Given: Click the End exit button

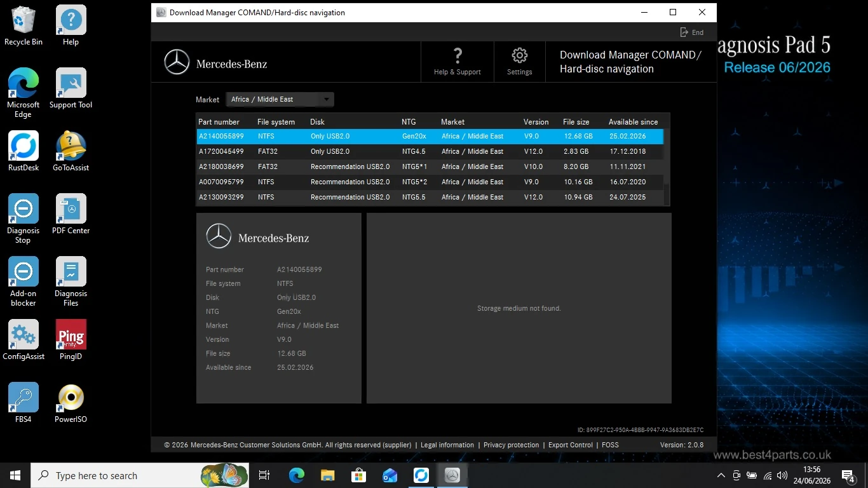Looking at the screenshot, I should pos(691,32).
